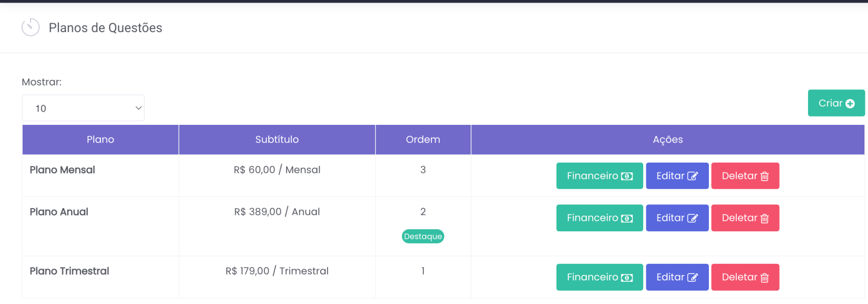The width and height of the screenshot is (868, 304).
Task: Click money icon in Plano Trimestral row
Action: coord(627,278)
